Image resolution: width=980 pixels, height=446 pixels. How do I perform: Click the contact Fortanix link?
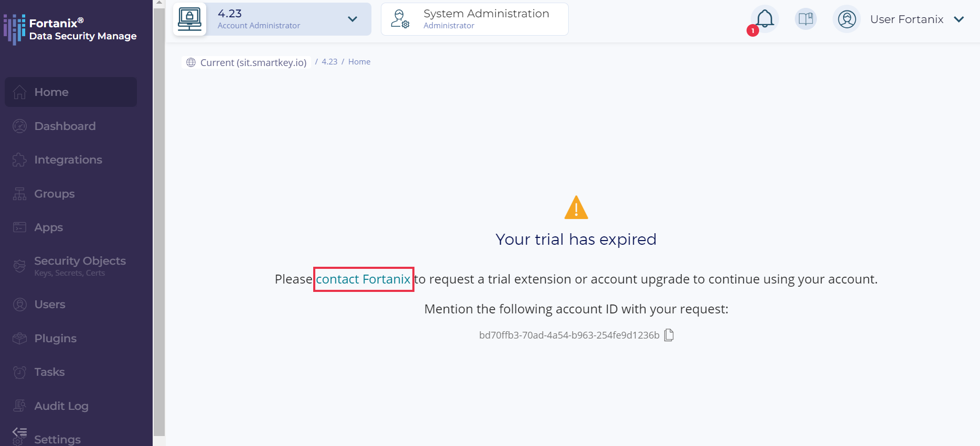(x=363, y=279)
